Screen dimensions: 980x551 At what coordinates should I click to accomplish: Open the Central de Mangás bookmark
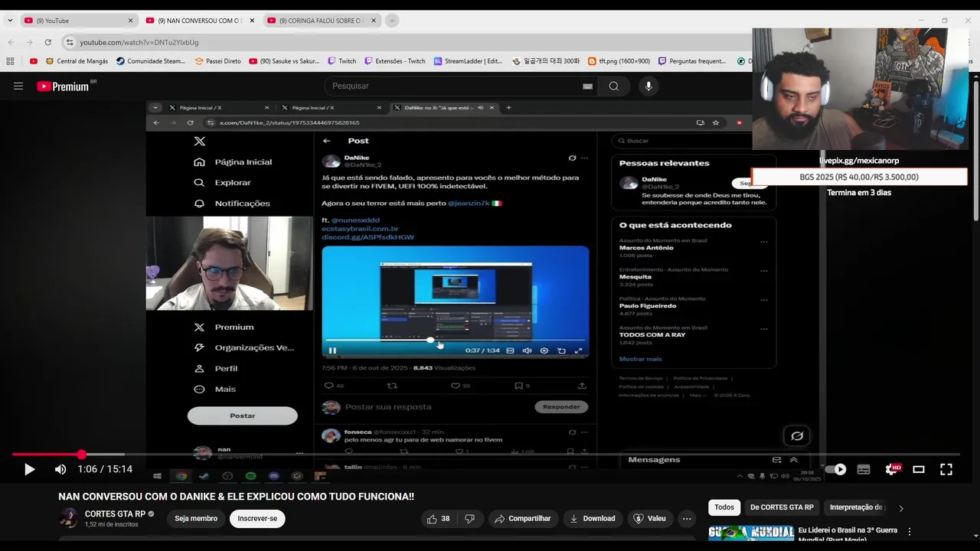[x=77, y=61]
